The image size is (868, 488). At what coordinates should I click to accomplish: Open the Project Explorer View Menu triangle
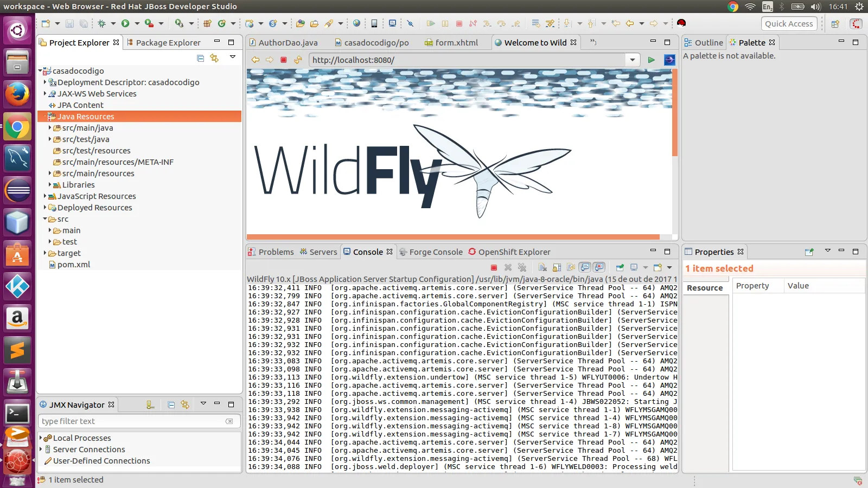point(233,57)
